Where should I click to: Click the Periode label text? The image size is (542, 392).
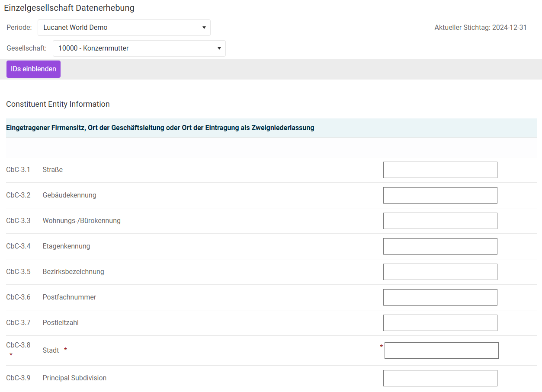pos(19,28)
